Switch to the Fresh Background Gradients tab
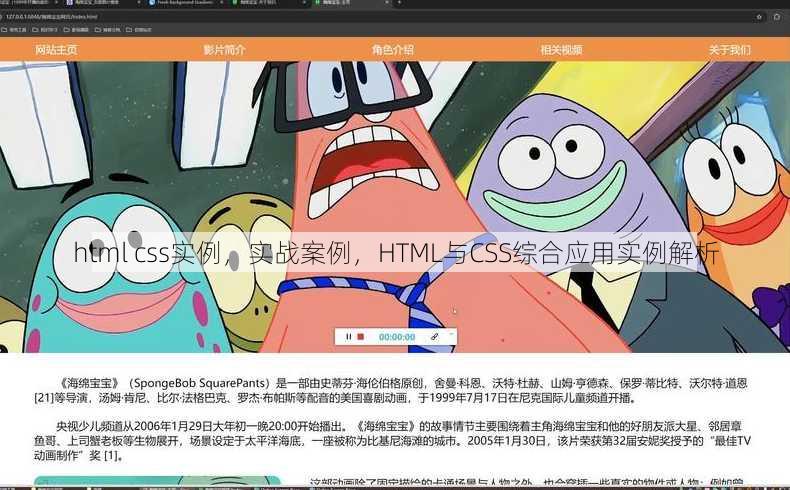Screen dimensions: 790x490 pos(184,3)
